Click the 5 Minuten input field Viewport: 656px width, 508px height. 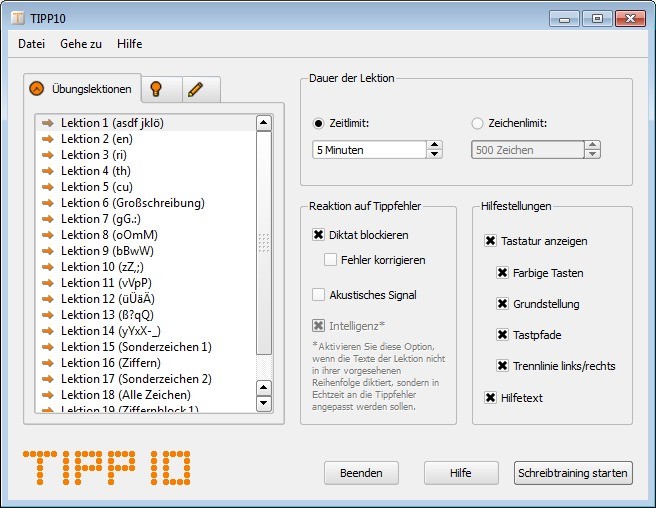point(369,150)
